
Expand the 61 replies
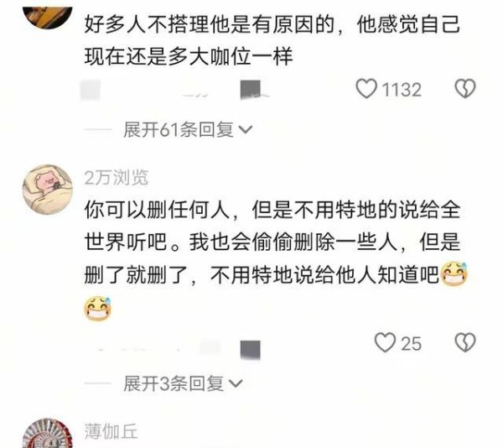pos(188,130)
